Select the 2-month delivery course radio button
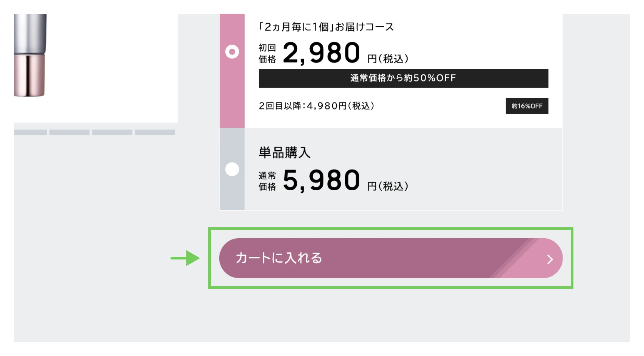Image resolution: width=644 pixels, height=356 pixels. point(232,52)
